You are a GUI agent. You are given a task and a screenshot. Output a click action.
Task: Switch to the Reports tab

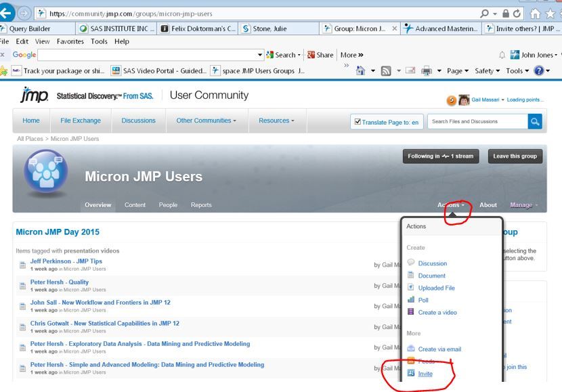(x=201, y=205)
